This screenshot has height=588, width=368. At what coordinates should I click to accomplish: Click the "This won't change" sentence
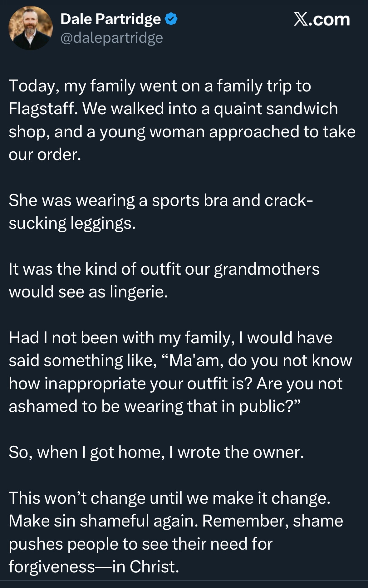click(169, 498)
